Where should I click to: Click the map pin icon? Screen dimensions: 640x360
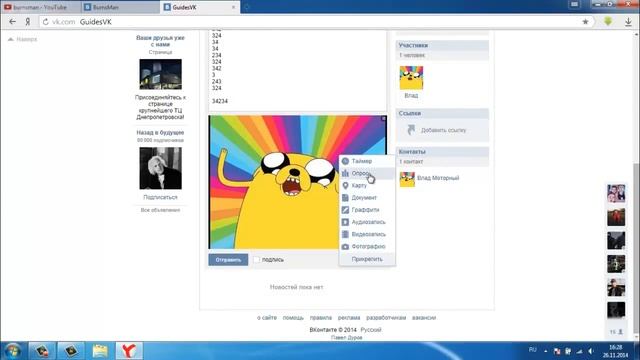pyautogui.click(x=345, y=186)
